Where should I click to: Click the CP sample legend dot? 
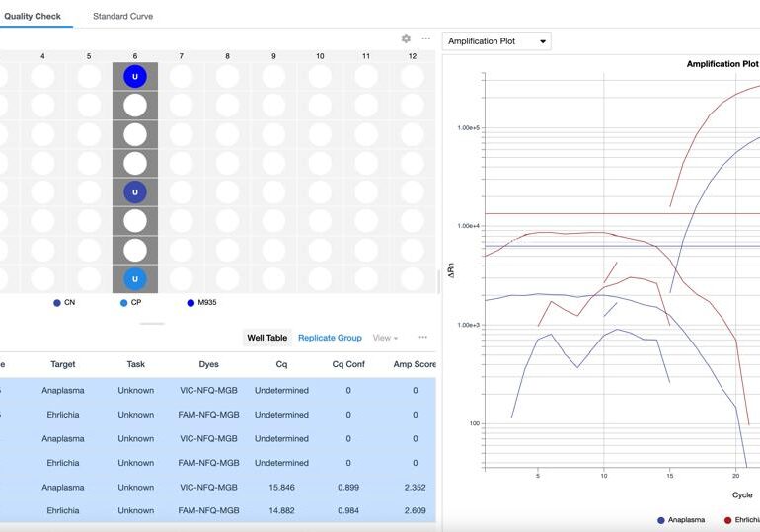tap(123, 303)
